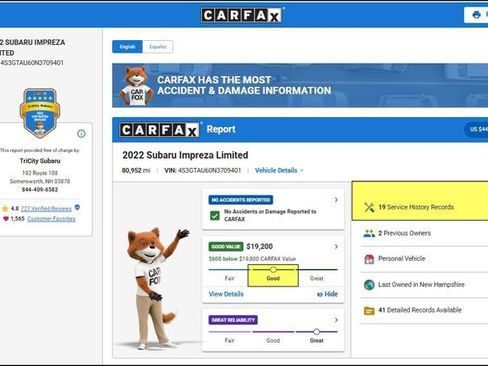Open 41 Detailed Records Available
488x366 pixels.
pos(424,310)
